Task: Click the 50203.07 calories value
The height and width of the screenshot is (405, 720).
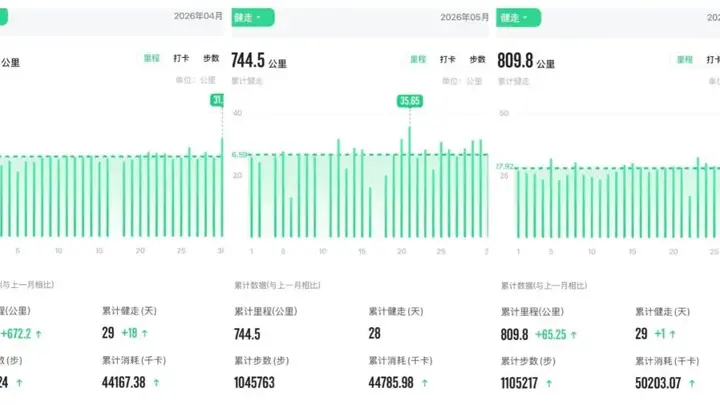Action: pos(658,383)
